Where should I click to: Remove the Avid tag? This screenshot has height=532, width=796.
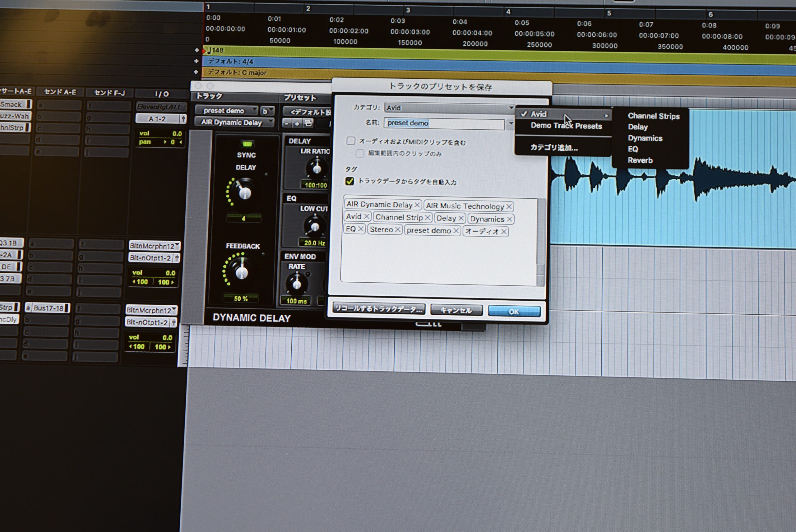click(366, 216)
